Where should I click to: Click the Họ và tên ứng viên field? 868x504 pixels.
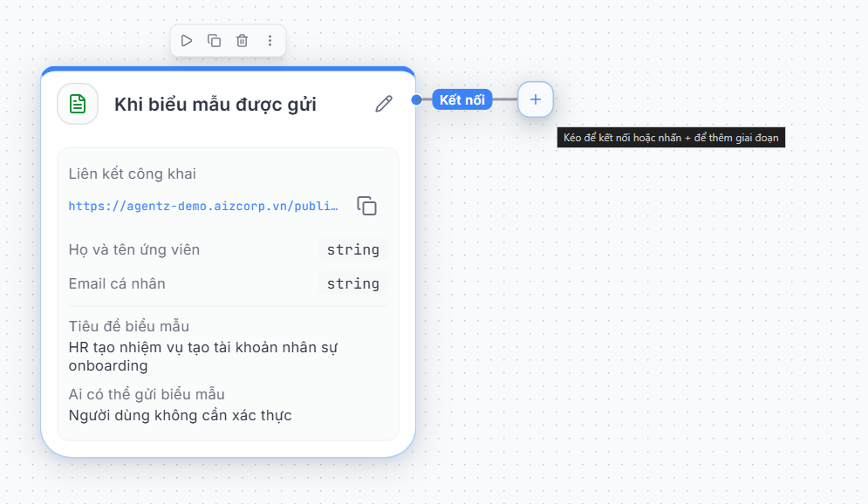134,249
